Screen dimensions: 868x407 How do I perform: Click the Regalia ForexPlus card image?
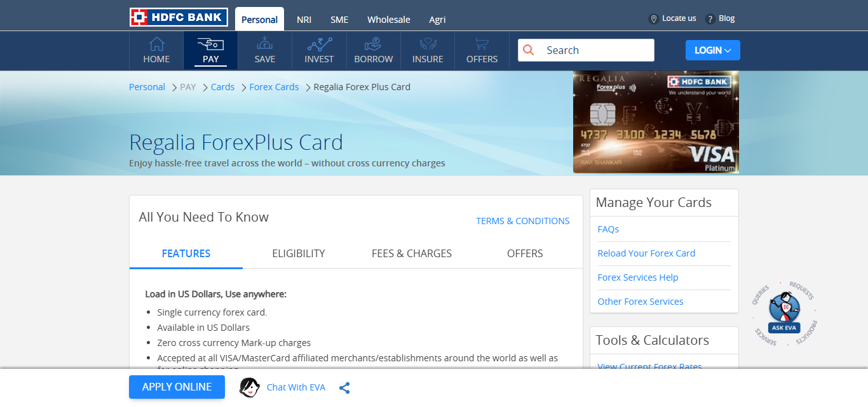pyautogui.click(x=656, y=122)
